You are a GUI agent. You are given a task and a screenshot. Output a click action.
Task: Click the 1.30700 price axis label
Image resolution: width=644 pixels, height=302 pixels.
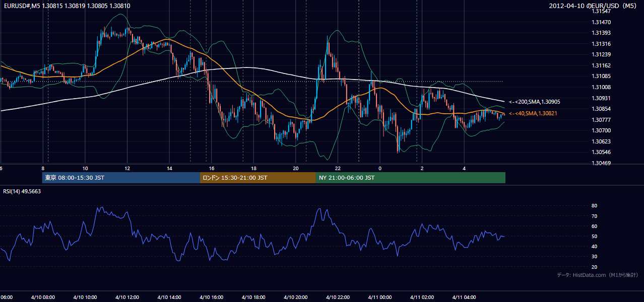601,130
